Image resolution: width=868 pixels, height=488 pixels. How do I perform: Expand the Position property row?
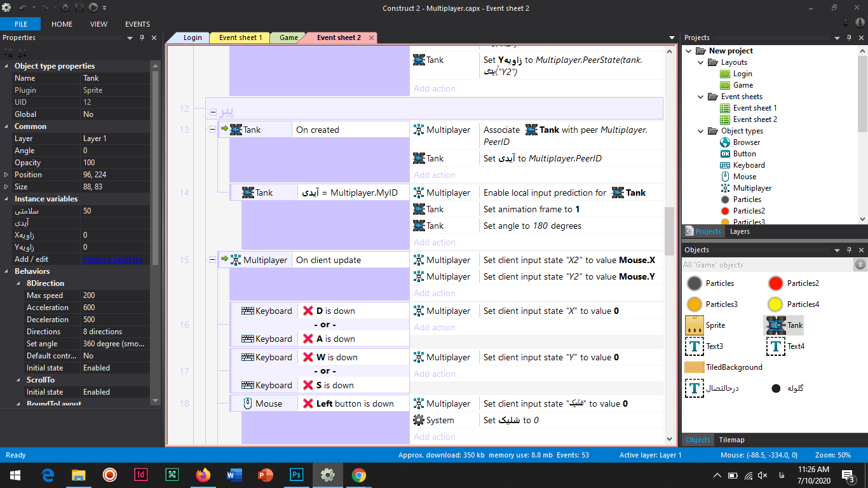point(7,175)
